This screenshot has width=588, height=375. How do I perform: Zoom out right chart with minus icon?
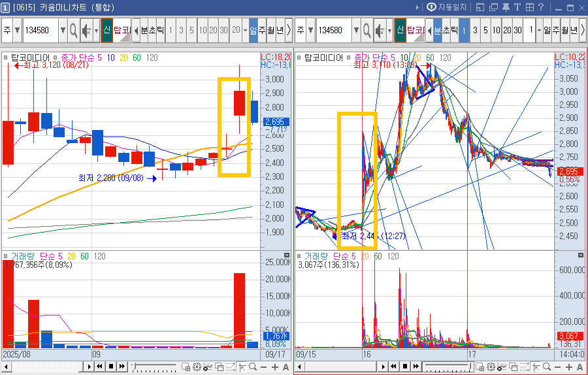(558, 367)
